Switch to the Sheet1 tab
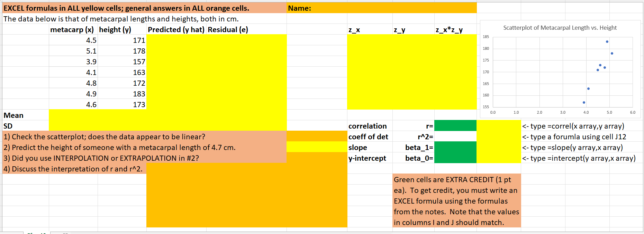The image size is (644, 234). point(36,232)
